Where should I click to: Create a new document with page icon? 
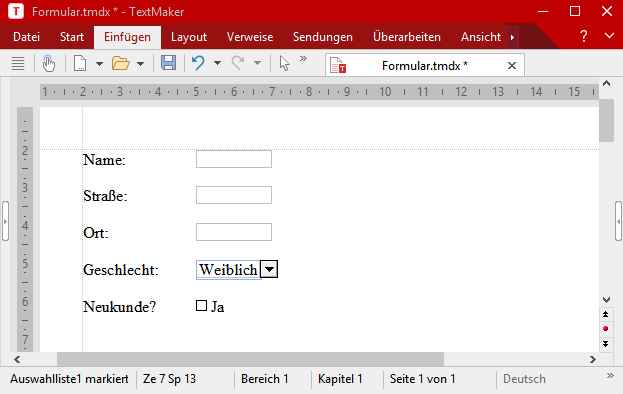[x=80, y=64]
